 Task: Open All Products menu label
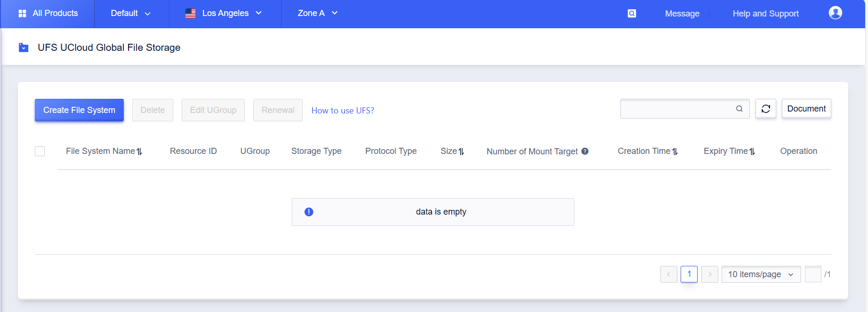coord(55,13)
